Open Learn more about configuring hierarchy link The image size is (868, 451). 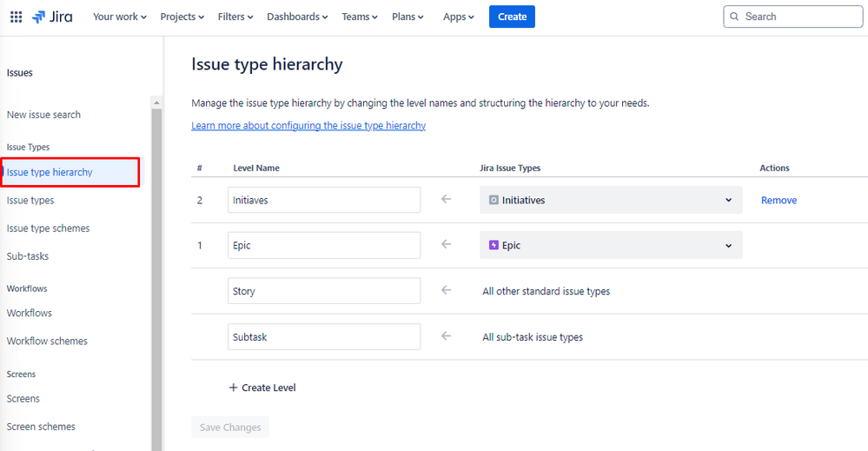308,126
